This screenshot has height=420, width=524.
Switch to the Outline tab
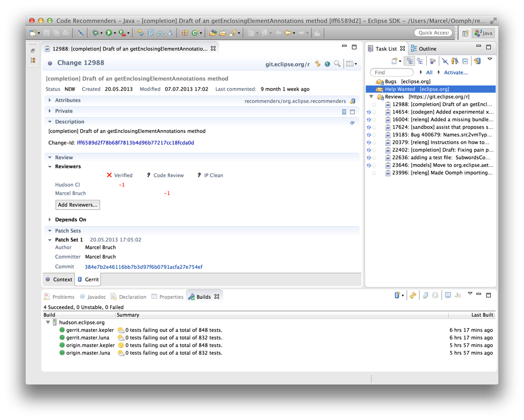427,49
